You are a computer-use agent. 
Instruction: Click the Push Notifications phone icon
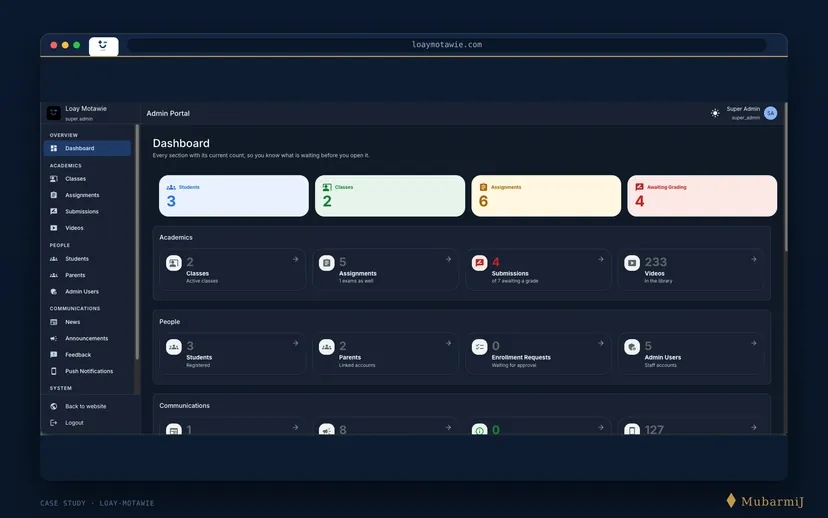tap(53, 371)
